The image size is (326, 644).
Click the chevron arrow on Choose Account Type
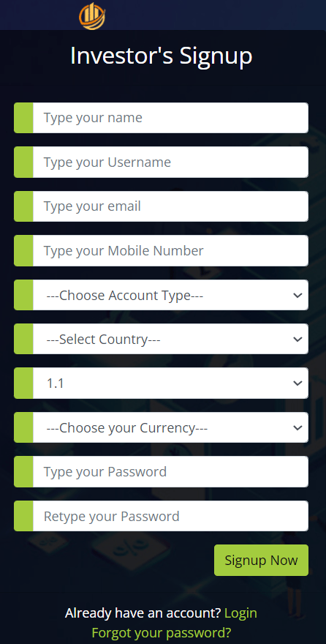pos(298,296)
